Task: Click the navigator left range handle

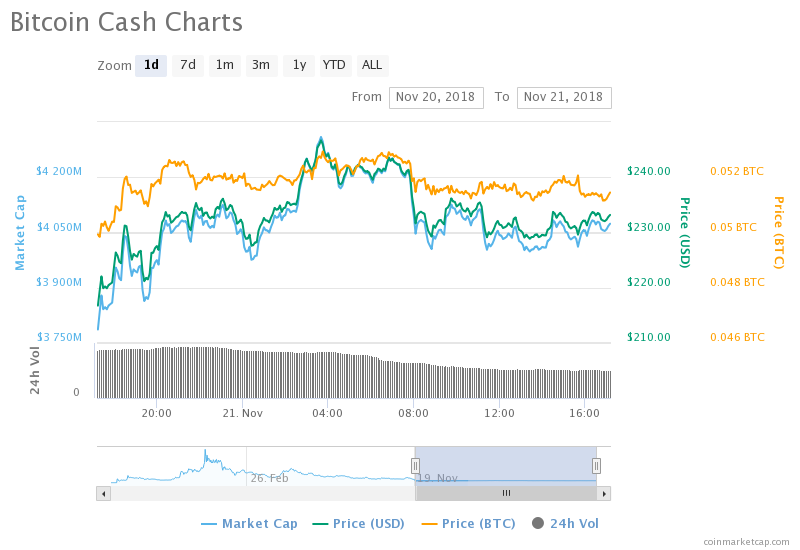Action: pos(415,465)
